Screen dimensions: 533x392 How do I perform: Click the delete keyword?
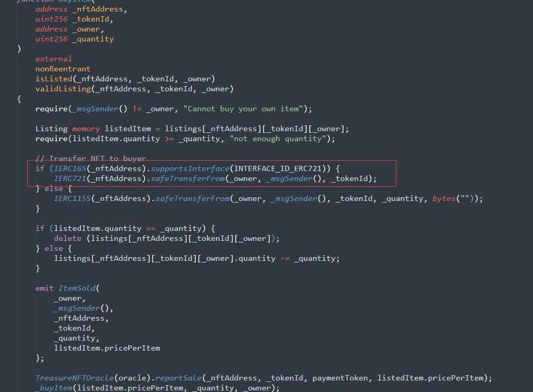click(x=67, y=238)
